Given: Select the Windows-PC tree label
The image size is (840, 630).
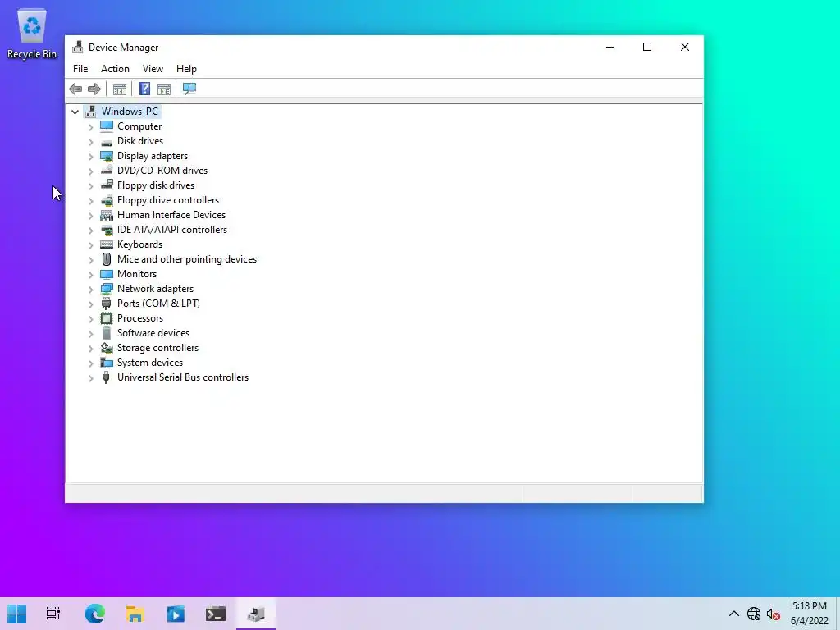Looking at the screenshot, I should (x=130, y=112).
